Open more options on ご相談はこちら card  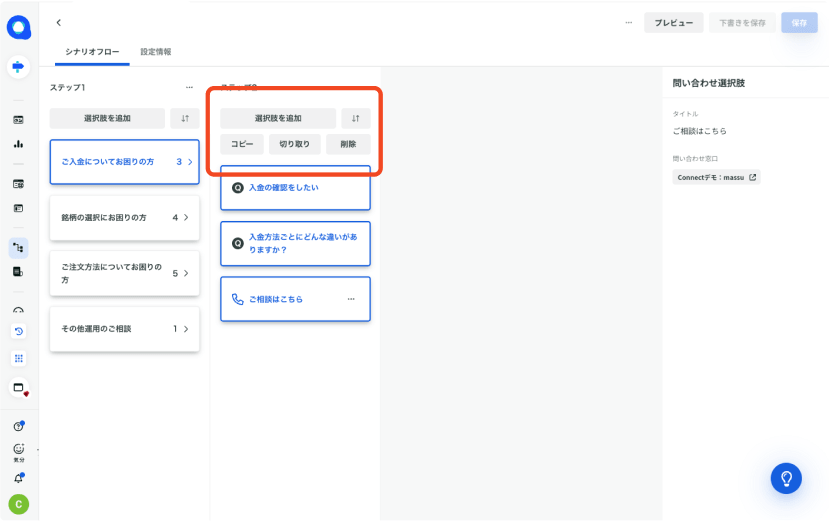[x=351, y=299]
